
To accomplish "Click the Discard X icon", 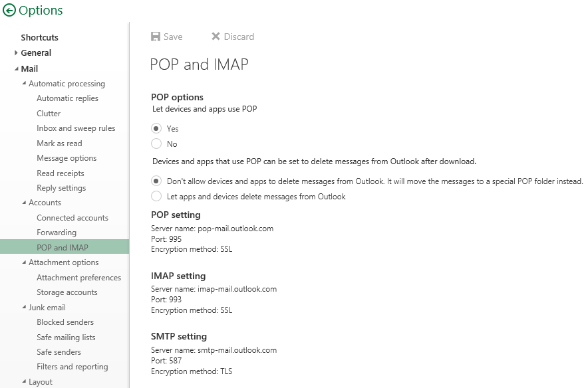I will pos(216,37).
